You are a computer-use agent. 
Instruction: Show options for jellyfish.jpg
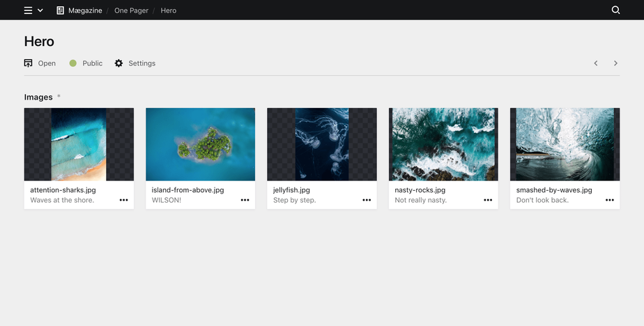click(367, 200)
